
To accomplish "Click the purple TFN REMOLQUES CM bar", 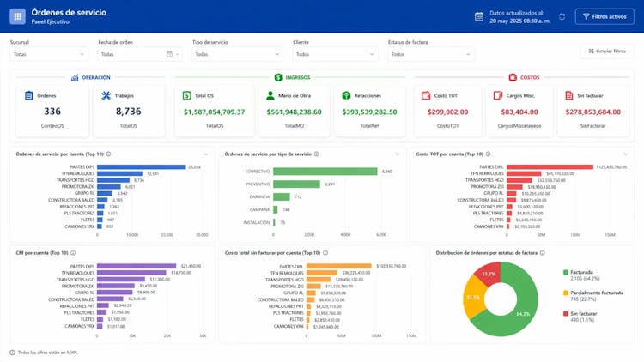I will (x=131, y=273).
